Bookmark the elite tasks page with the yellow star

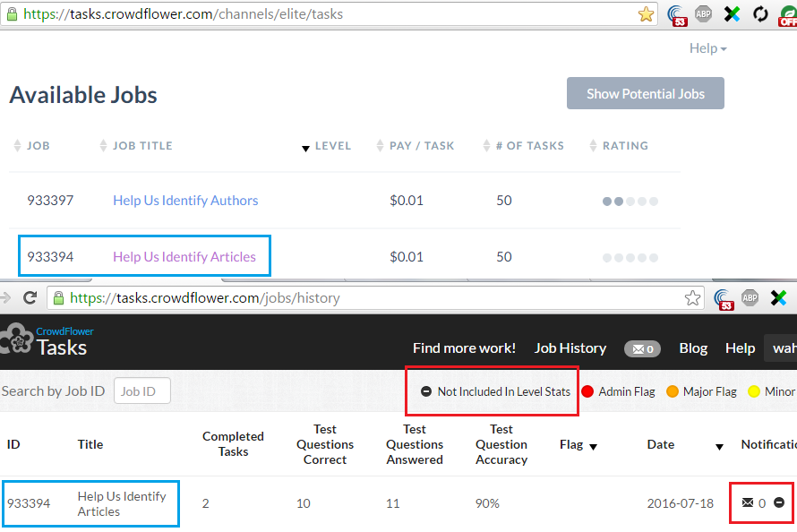[x=646, y=14]
